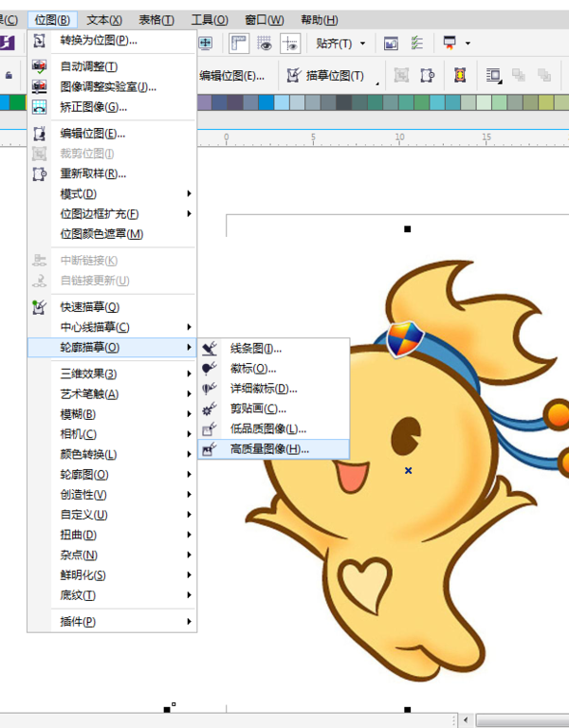The width and height of the screenshot is (569, 728).
Task: Open the 插件(P) submenu
Action: 112,622
